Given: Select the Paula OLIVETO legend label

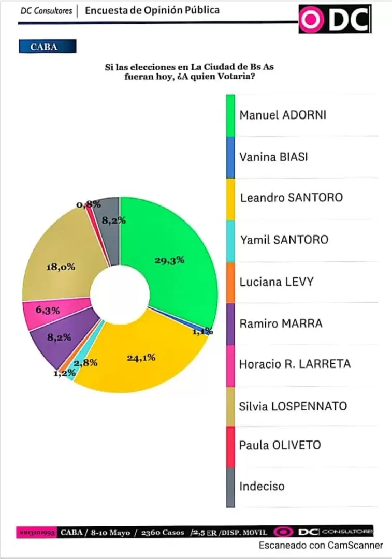Looking at the screenshot, I should pyautogui.click(x=280, y=445).
